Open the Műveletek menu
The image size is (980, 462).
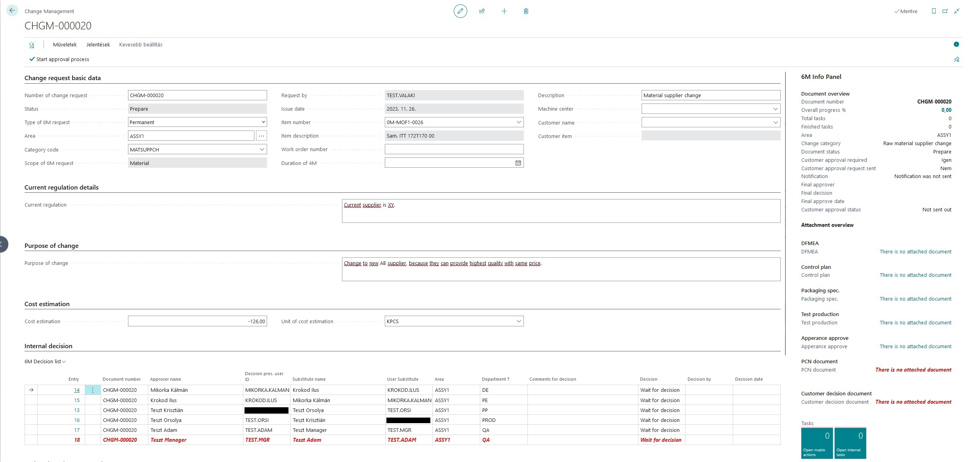(x=65, y=44)
